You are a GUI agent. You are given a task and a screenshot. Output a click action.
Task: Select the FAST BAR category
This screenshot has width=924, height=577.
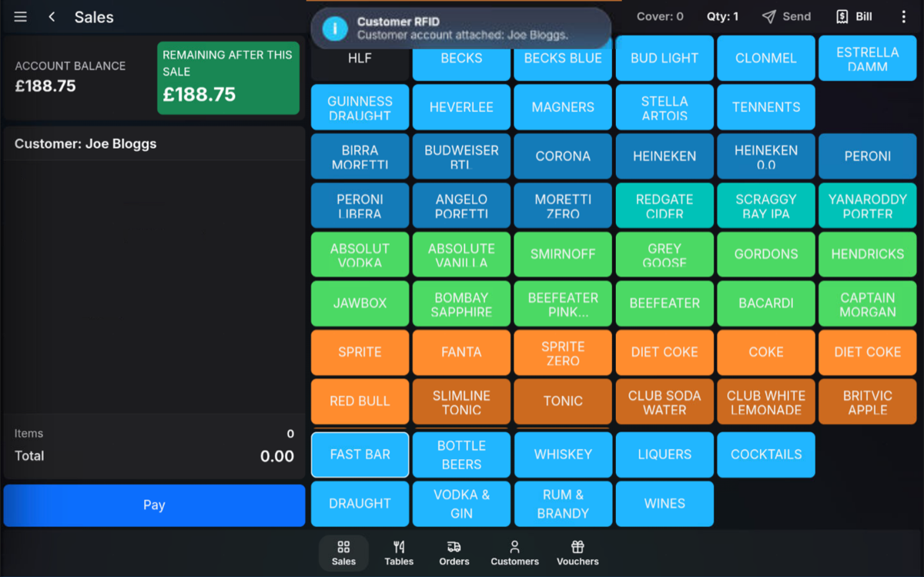coord(360,455)
